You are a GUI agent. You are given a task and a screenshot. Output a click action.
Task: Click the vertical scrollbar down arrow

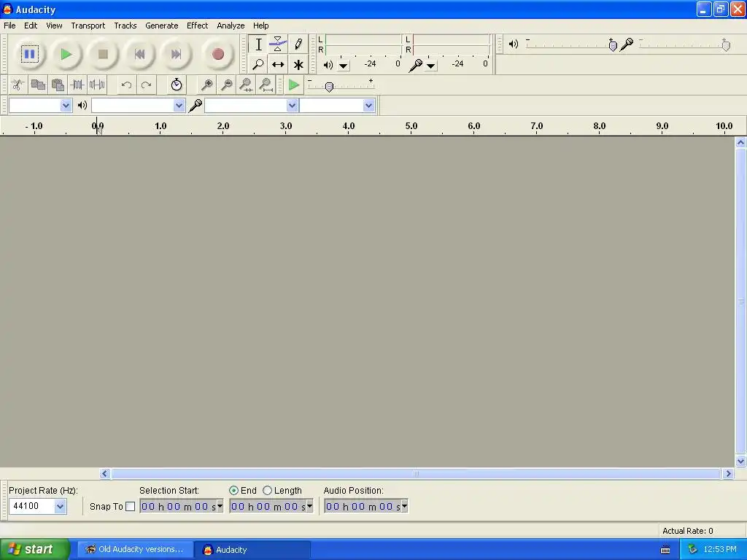pyautogui.click(x=740, y=461)
